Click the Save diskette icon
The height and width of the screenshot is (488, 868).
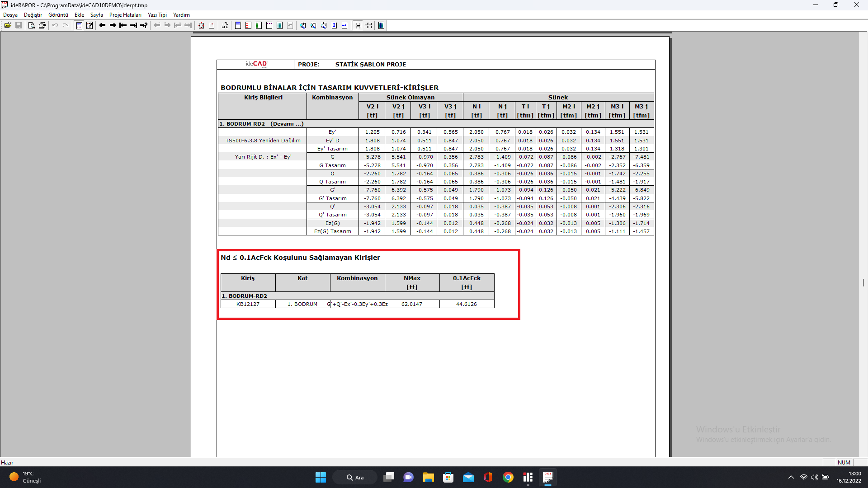click(x=19, y=25)
